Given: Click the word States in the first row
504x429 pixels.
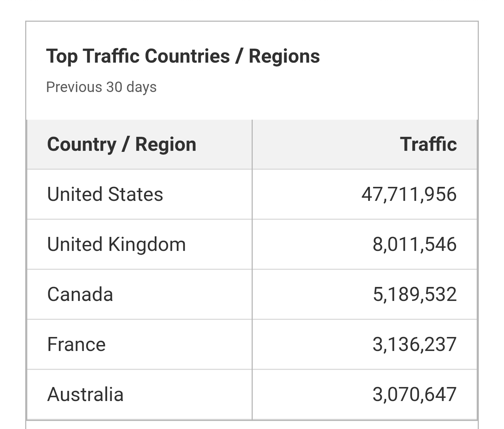Looking at the screenshot, I should tap(135, 194).
